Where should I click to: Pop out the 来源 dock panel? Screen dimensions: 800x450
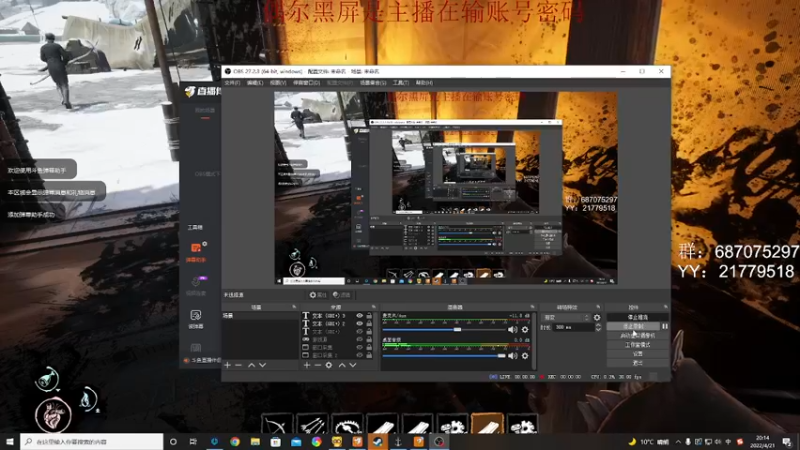(x=373, y=307)
